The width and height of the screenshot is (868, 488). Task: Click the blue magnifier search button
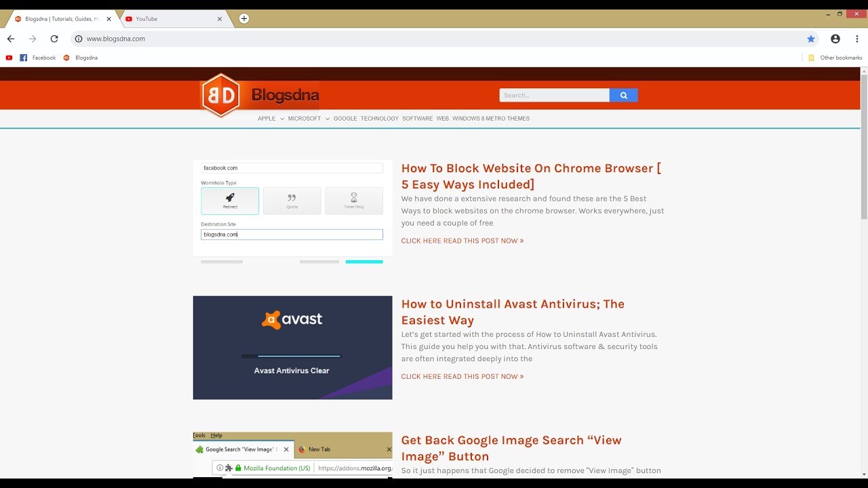coord(623,96)
